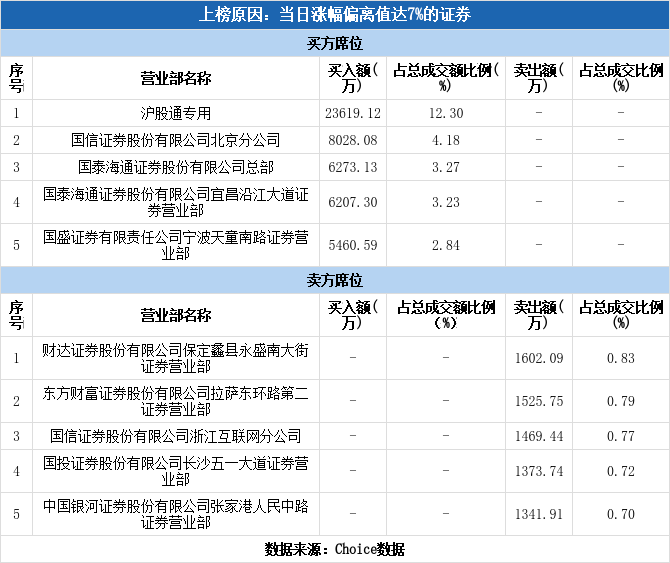Click the ratio value 12.30
This screenshot has height=563, width=670.
tap(446, 113)
